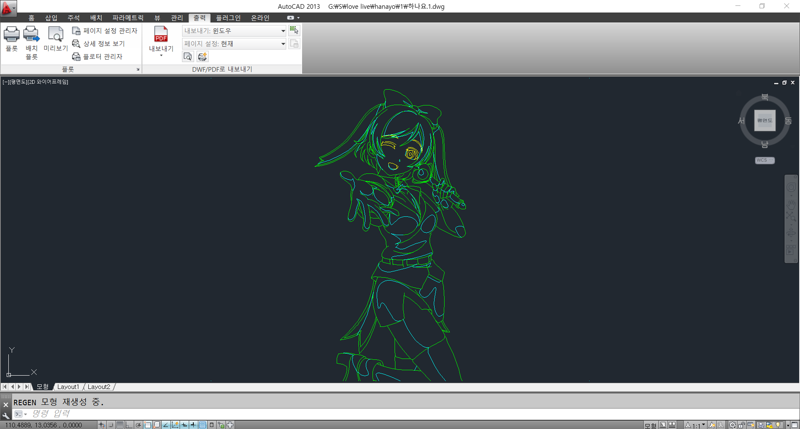Click the export preview icon in DWF/PDF panel
Image resolution: width=800 pixels, height=429 pixels.
point(188,57)
